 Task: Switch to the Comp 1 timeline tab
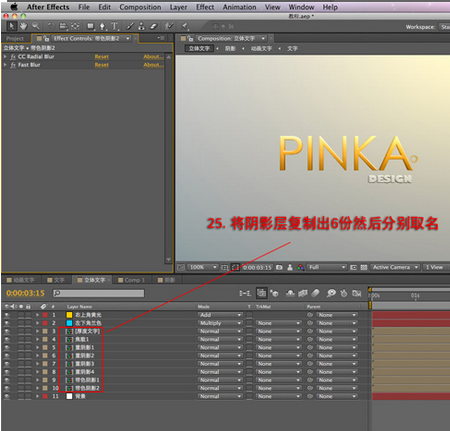coord(132,280)
